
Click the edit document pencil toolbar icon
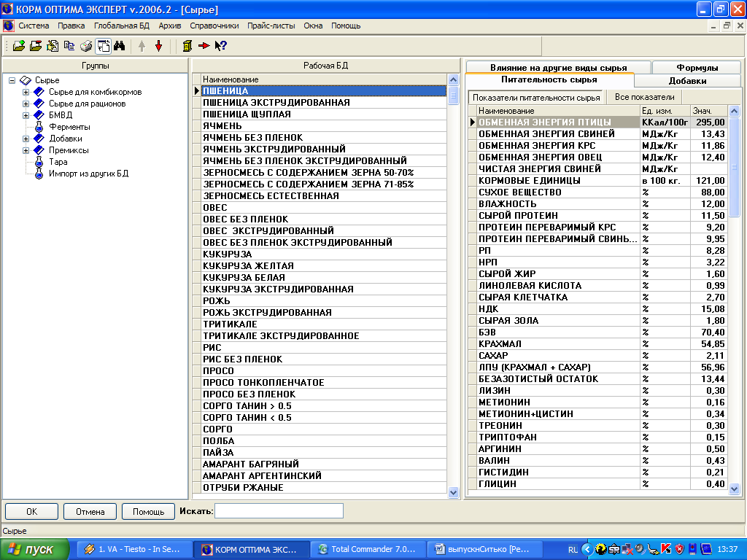pos(53,46)
